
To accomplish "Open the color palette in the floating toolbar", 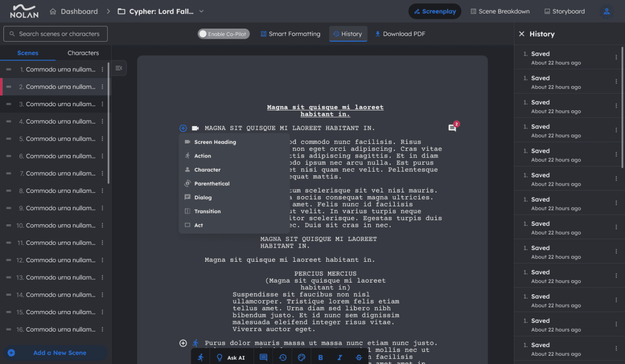I will coord(301,357).
